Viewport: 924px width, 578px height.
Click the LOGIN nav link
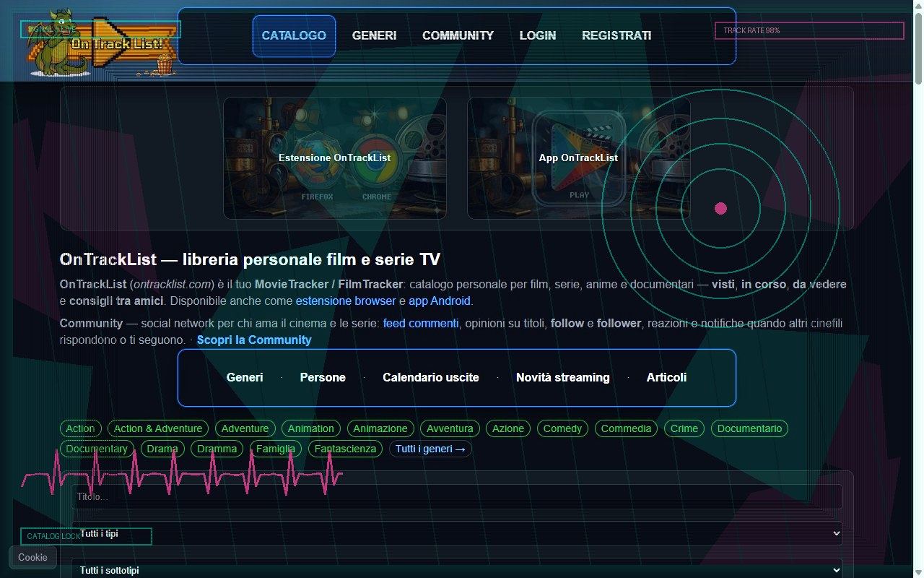click(x=538, y=35)
